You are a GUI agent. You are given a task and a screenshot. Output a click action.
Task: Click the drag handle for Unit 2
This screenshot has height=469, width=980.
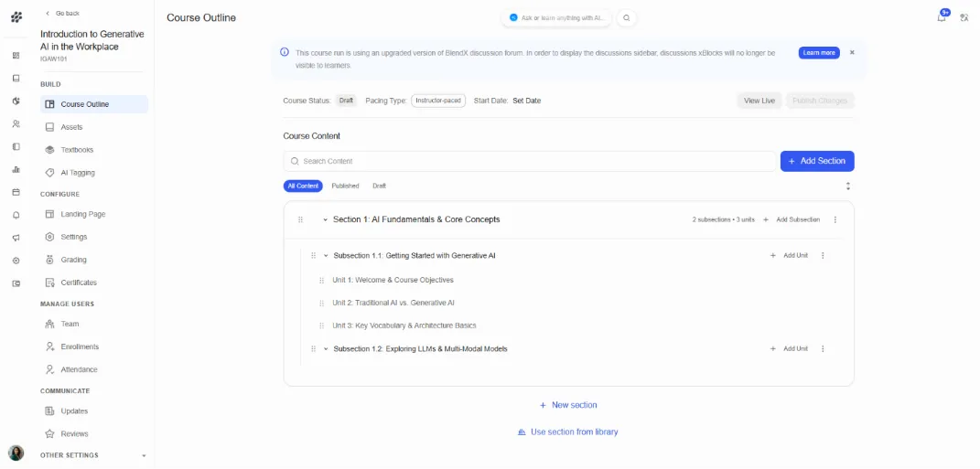click(321, 303)
